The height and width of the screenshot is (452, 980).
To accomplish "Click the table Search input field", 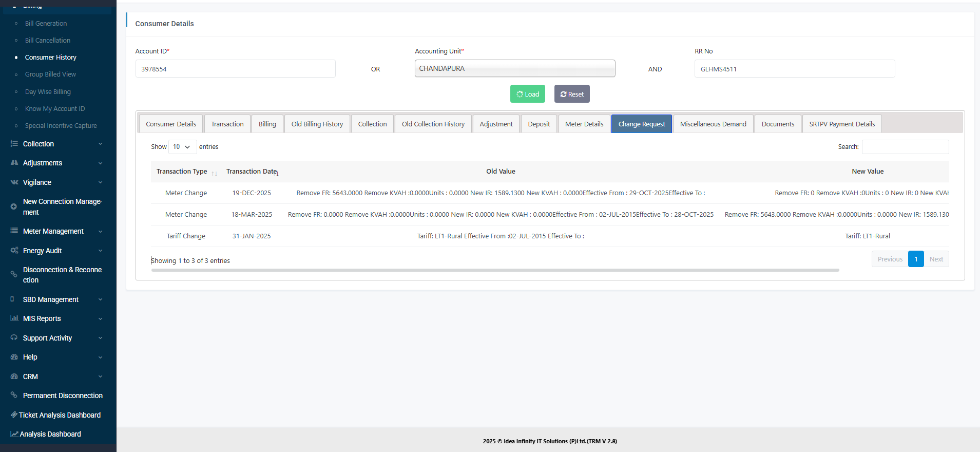I will (905, 147).
